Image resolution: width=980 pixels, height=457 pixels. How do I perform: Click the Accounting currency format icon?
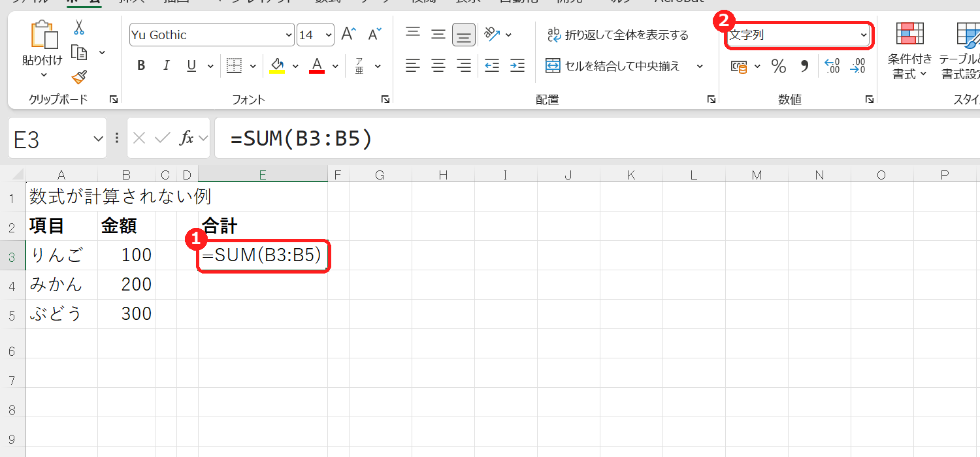coord(739,66)
